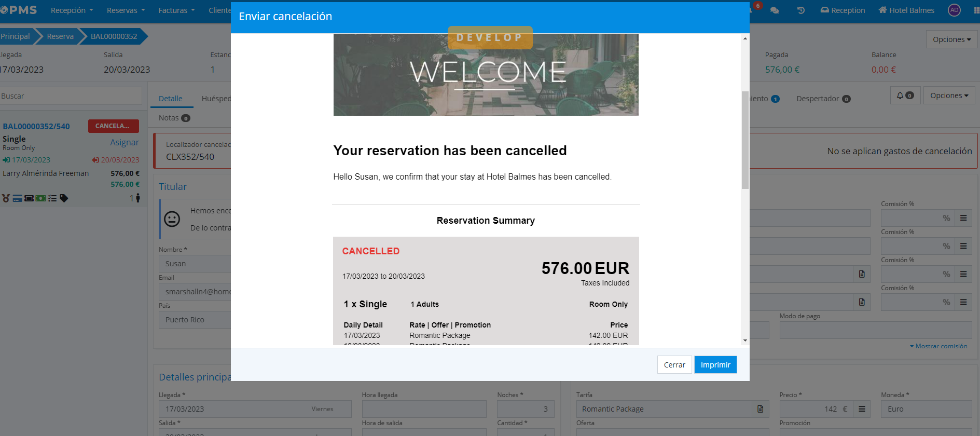The height and width of the screenshot is (436, 980).
Task: Click the checklist icon on the reservation card
Action: pyautogui.click(x=52, y=198)
